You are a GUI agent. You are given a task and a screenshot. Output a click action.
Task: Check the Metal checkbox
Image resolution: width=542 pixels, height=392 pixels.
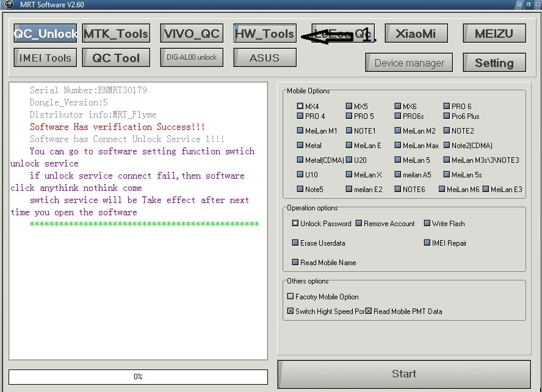tap(300, 145)
